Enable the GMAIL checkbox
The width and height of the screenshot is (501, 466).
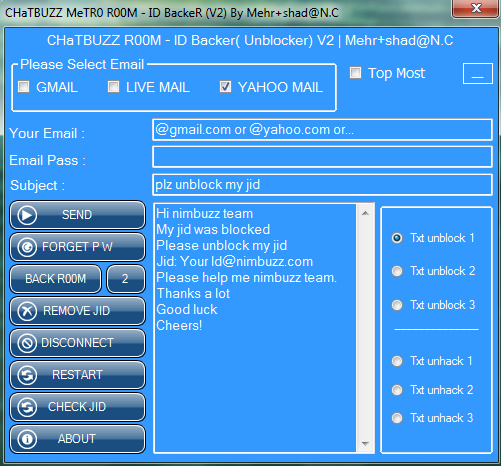point(24,87)
